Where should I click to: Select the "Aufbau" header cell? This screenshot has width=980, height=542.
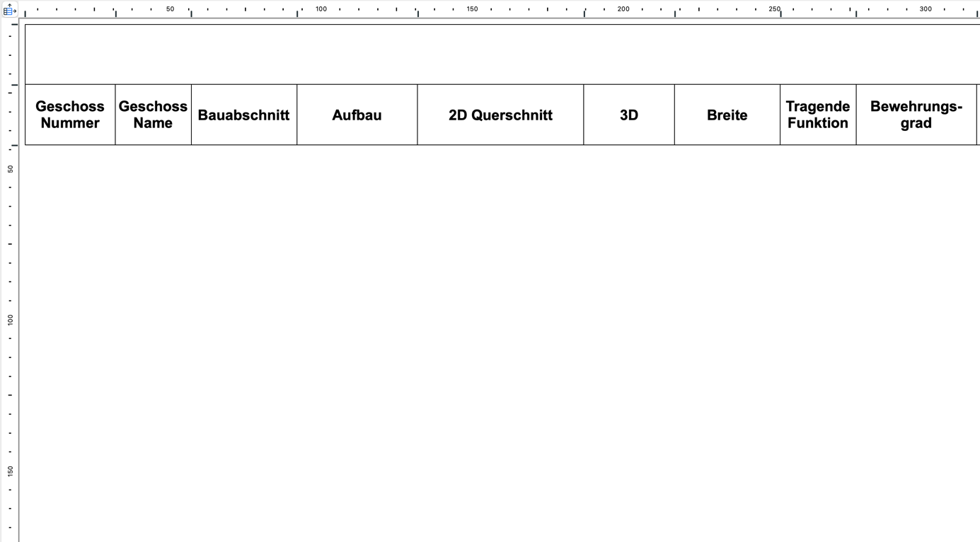point(357,115)
